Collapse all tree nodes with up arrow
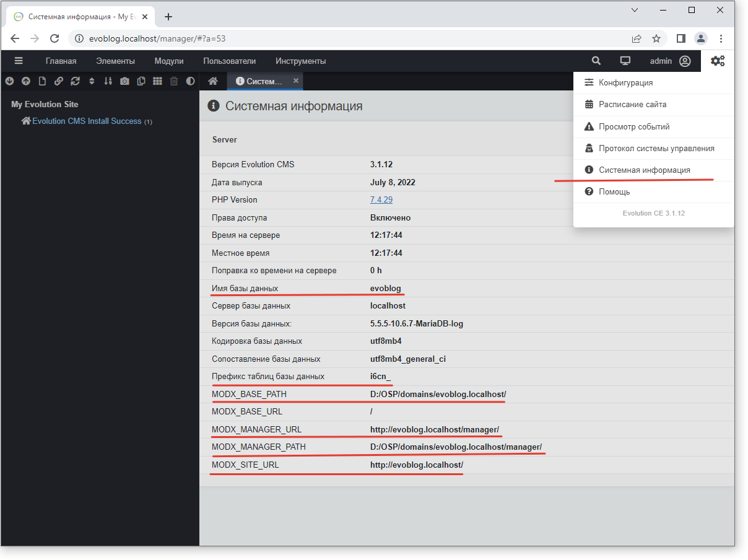748x560 pixels. click(26, 81)
